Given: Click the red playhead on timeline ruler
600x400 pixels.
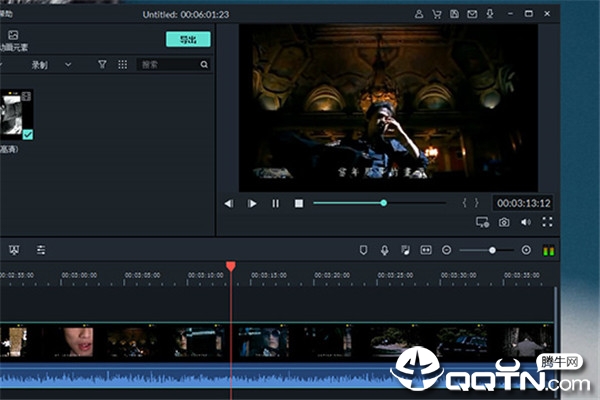Looking at the screenshot, I should pos(231,266).
